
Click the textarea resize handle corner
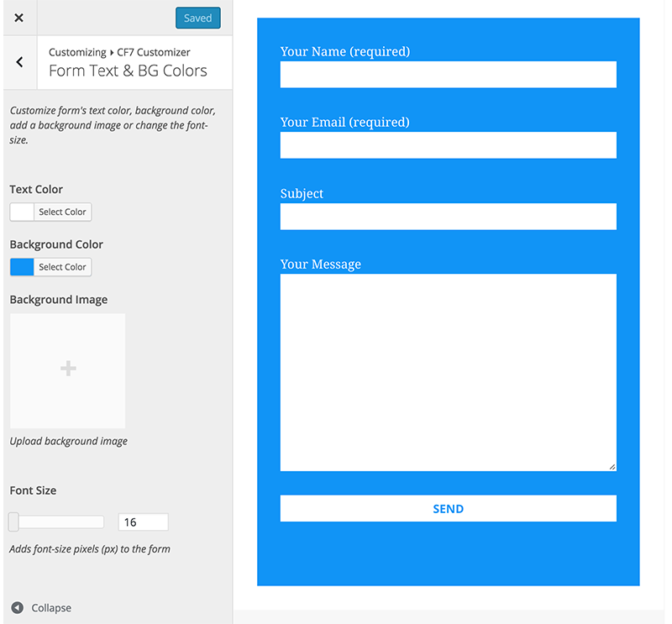tap(612, 467)
